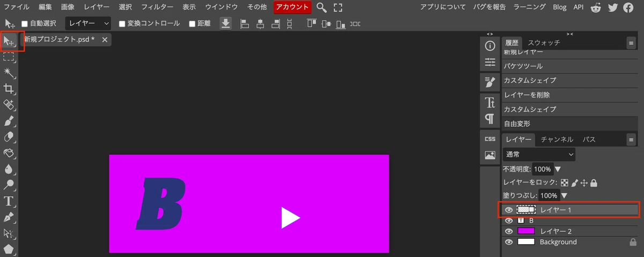
Task: Open the Character (Tt) panel icon
Action: 490,102
